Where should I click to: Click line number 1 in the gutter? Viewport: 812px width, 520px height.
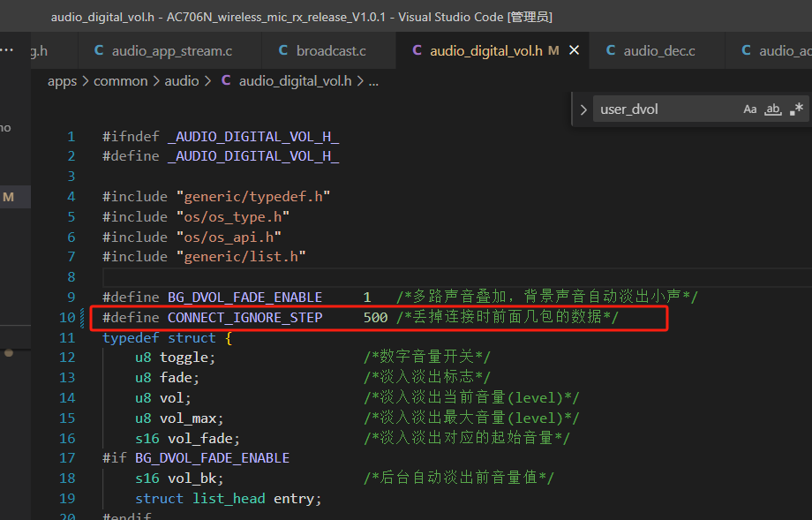71,137
